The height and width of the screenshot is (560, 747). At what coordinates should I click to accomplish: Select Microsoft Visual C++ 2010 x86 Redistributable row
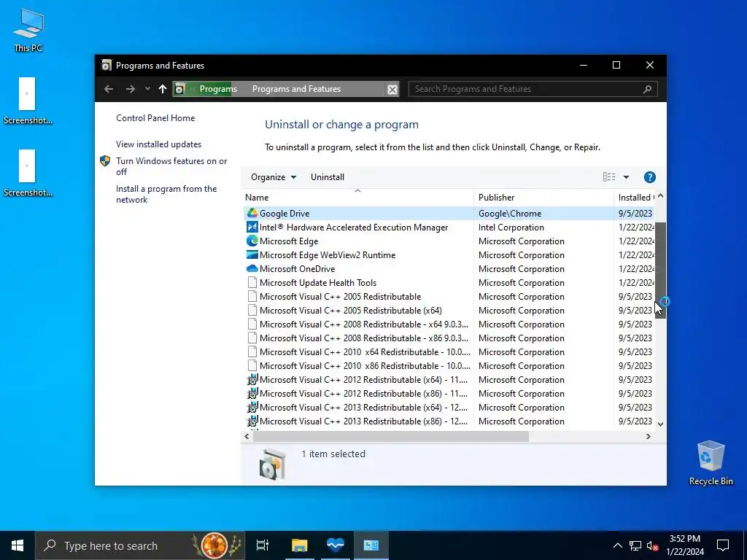coord(448,366)
